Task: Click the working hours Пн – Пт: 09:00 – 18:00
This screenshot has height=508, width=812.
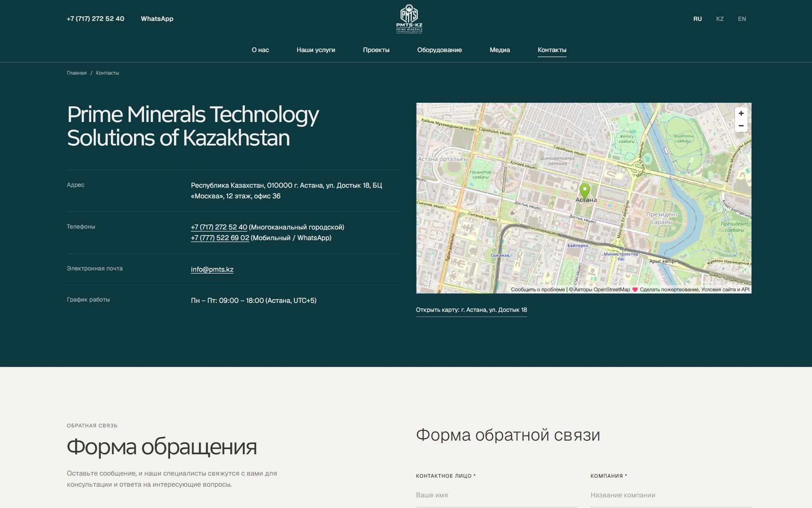Action: coord(254,301)
